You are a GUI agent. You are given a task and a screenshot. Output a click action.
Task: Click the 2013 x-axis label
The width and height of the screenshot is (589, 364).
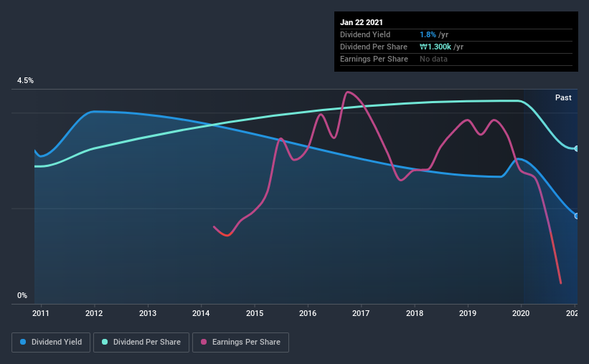(x=148, y=313)
